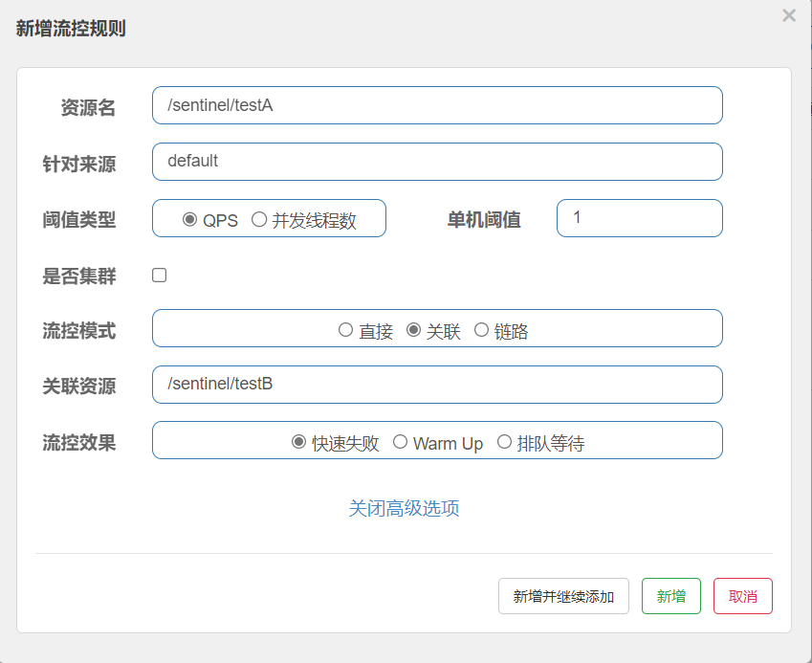Click the 新增并继续添加 button
This screenshot has width=812, height=663.
(563, 596)
